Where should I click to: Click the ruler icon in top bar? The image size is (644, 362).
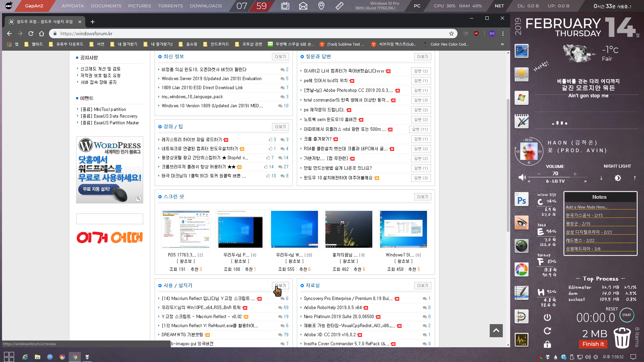tap(339, 6)
